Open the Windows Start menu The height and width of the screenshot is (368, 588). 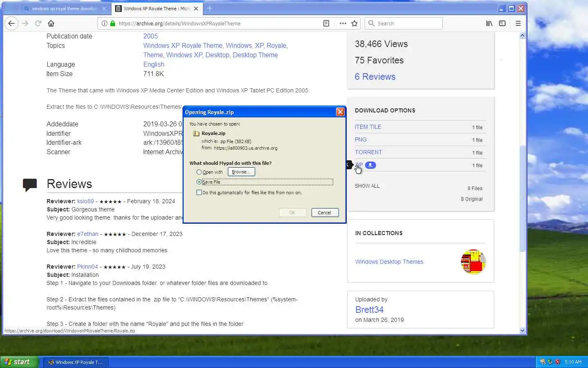(x=19, y=362)
